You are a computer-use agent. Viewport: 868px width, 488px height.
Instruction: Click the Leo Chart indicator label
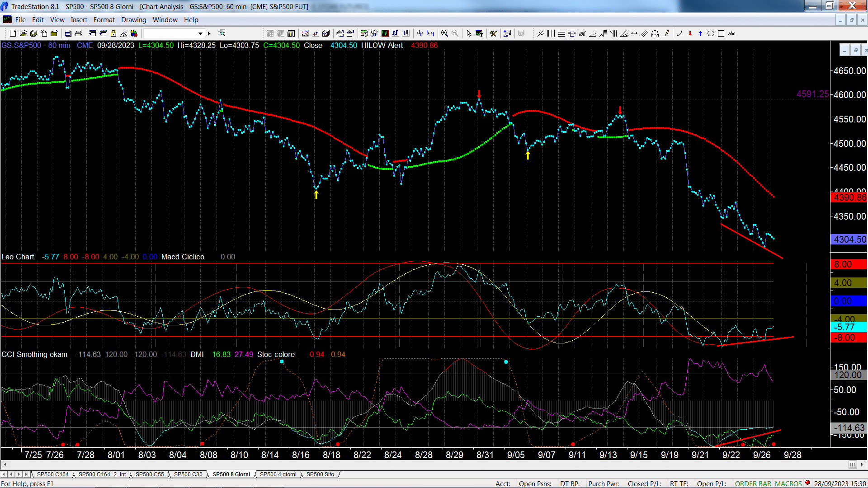point(18,257)
